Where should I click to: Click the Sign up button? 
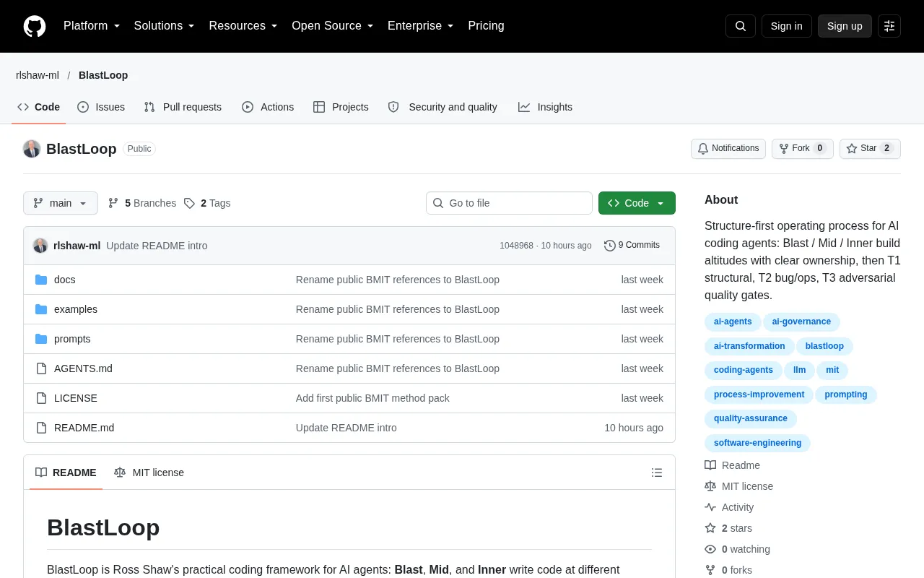click(845, 26)
